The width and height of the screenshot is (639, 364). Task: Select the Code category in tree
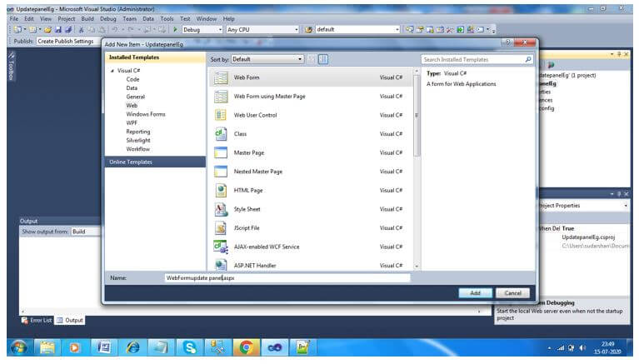(x=132, y=79)
